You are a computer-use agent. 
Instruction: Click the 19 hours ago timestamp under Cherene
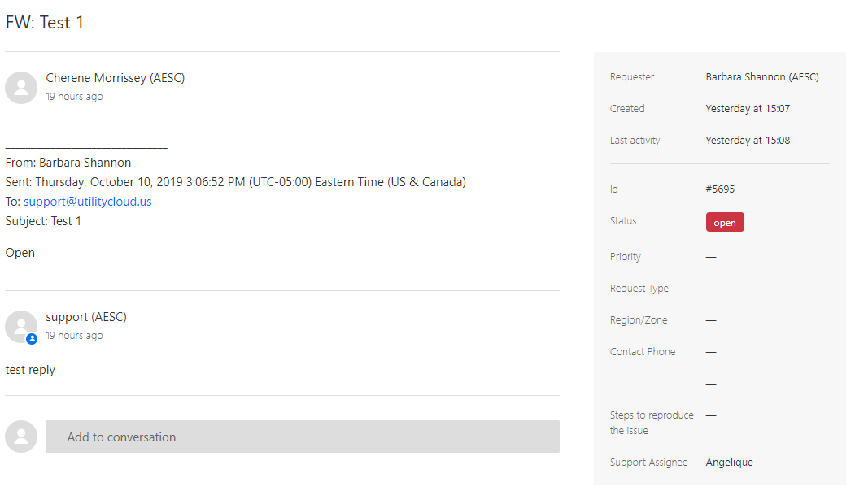point(74,97)
